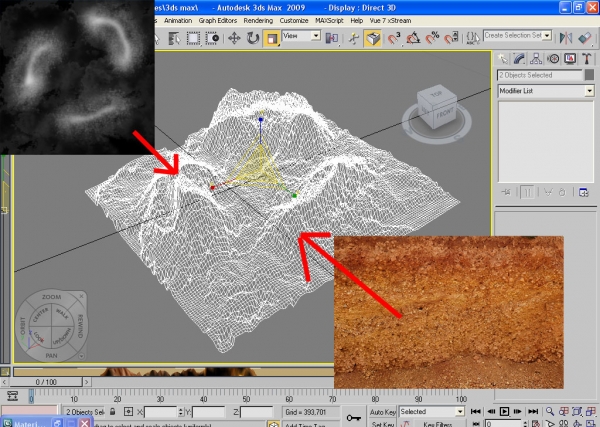Image resolution: width=600 pixels, height=427 pixels.
Task: Activate the Select and Rotate tool
Action: click(253, 38)
